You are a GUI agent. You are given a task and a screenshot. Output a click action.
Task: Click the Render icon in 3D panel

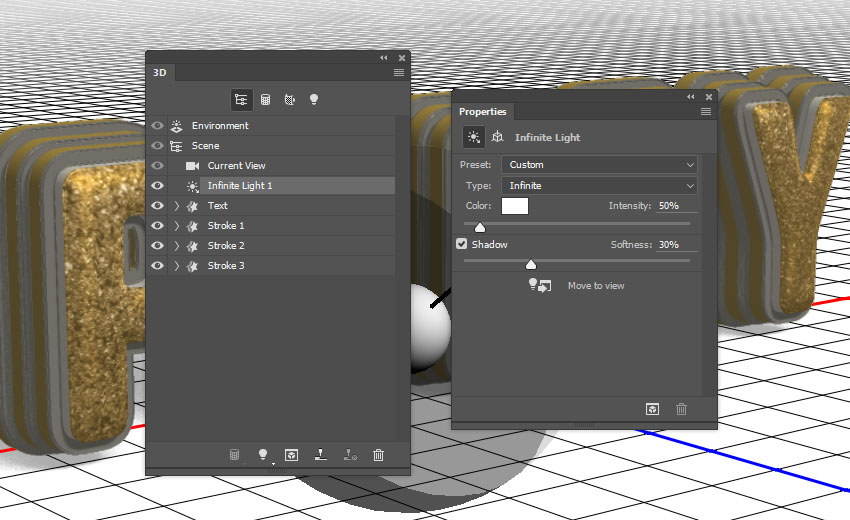pyautogui.click(x=291, y=455)
